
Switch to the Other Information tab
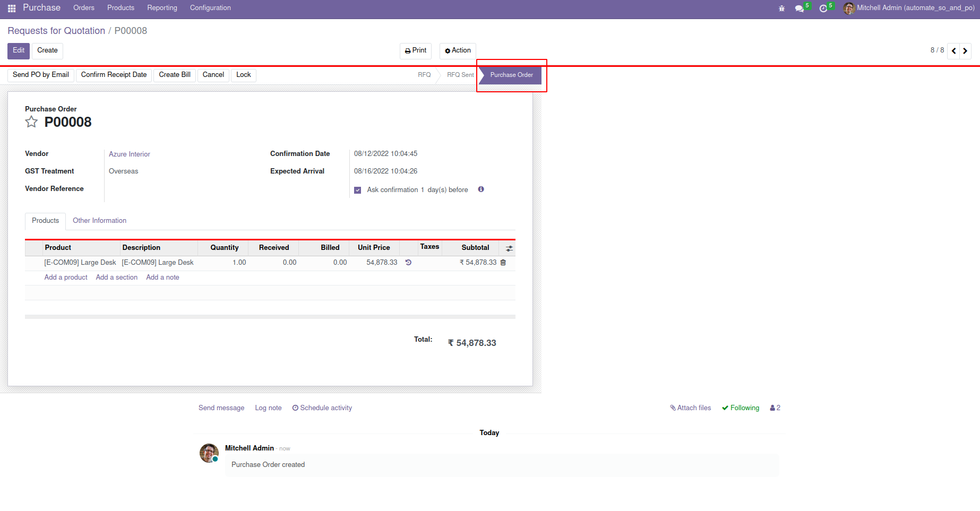pyautogui.click(x=99, y=221)
